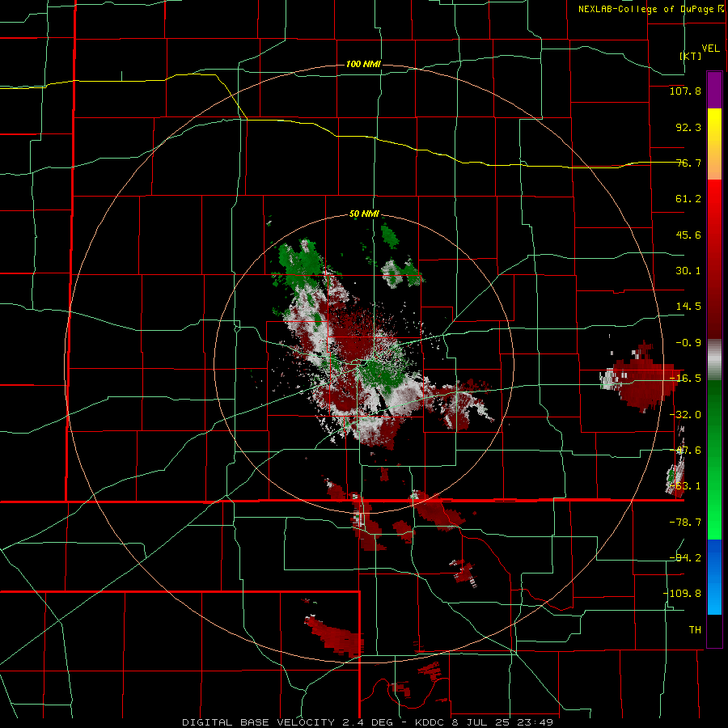Click the [KT] units label

pos(691,56)
